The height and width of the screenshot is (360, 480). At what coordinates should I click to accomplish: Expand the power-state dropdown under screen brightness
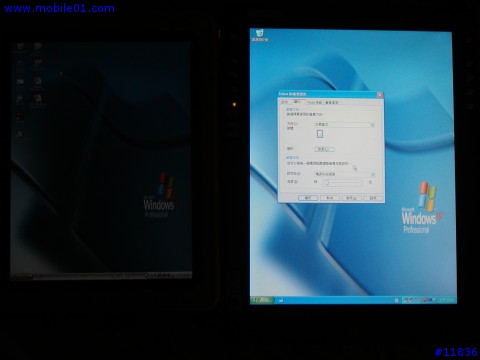[x=345, y=174]
